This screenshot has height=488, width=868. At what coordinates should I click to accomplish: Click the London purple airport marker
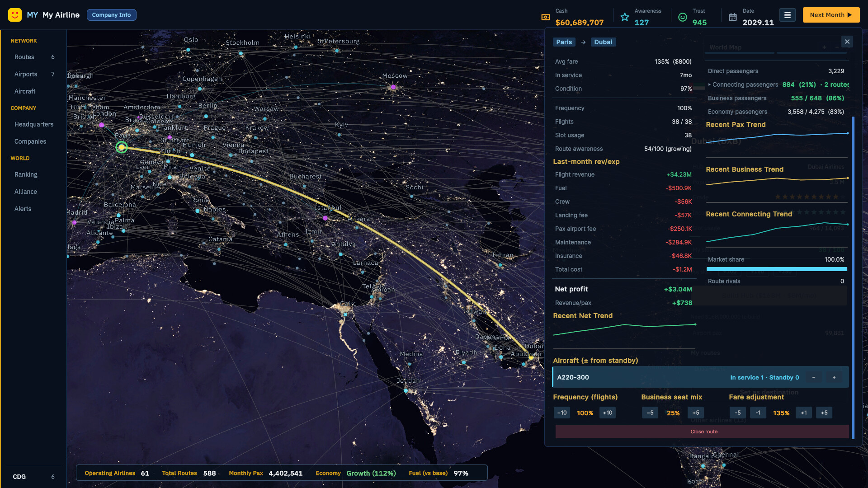point(101,125)
